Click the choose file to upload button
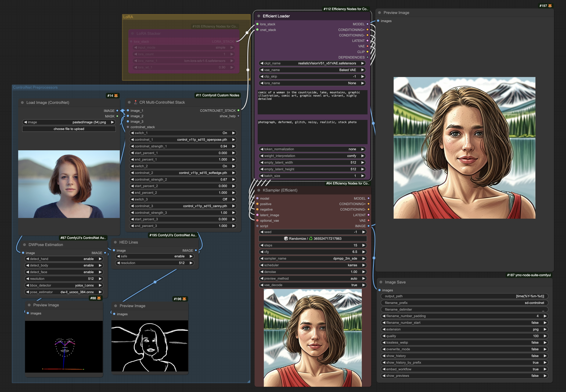The height and width of the screenshot is (392, 566). [69, 129]
